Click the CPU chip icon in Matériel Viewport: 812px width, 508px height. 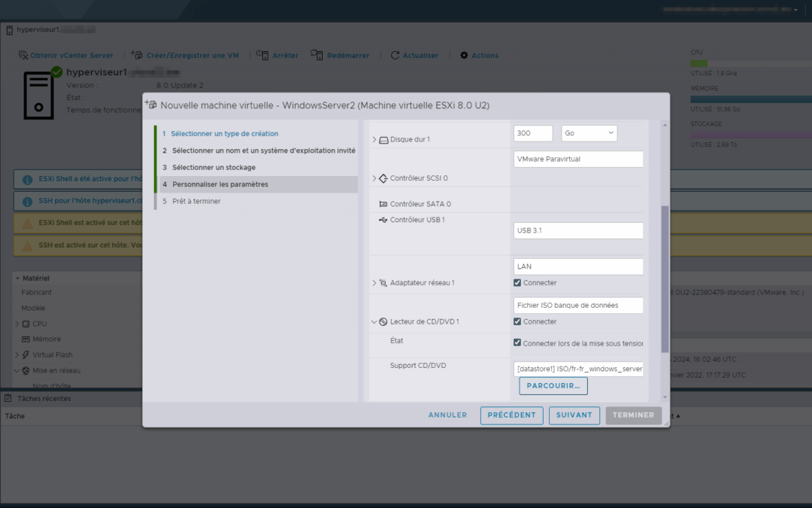(x=26, y=324)
